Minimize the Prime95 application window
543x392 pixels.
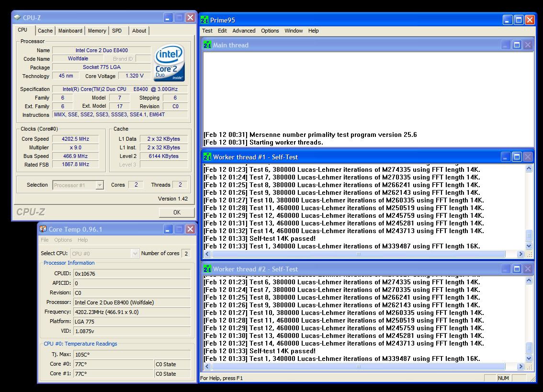tap(508, 20)
